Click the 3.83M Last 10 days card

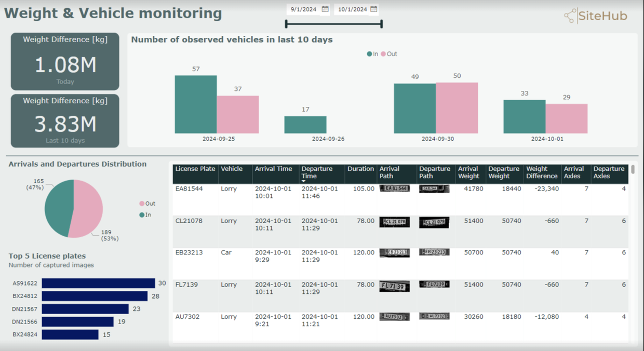point(65,121)
